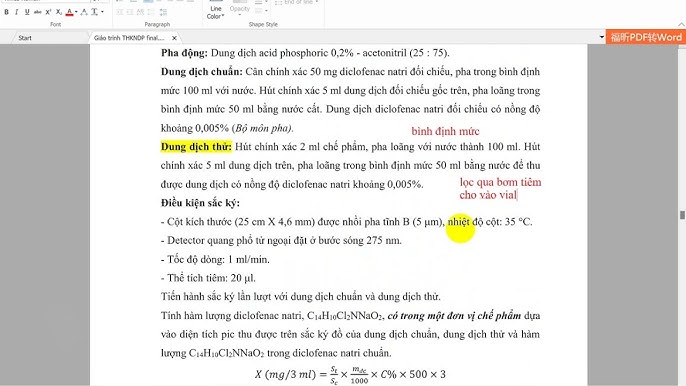Click 'Tốc độ dòng: 1 ml/min.' line

(215, 260)
